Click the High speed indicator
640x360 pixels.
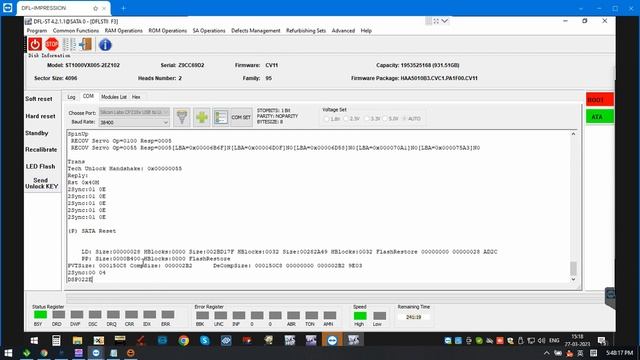pyautogui.click(x=360, y=316)
